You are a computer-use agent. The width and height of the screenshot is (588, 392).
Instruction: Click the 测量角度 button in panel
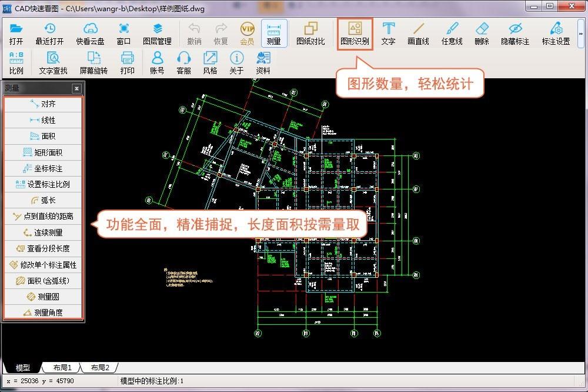(x=43, y=313)
